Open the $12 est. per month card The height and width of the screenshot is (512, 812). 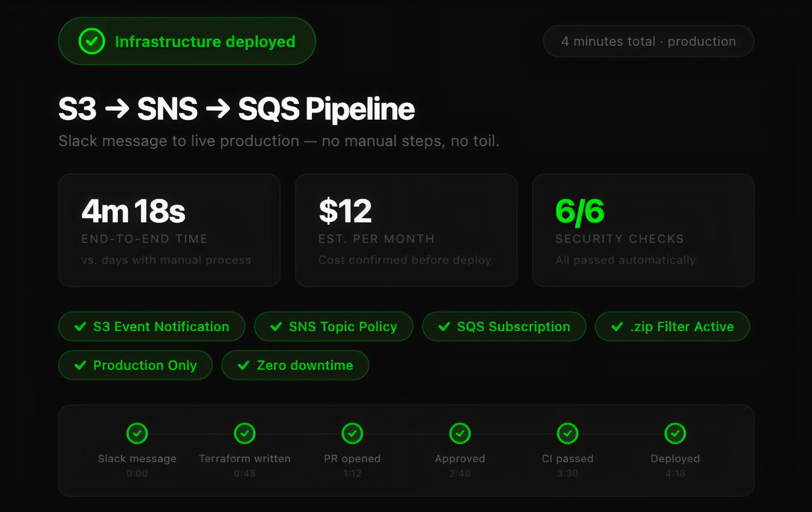[406, 230]
